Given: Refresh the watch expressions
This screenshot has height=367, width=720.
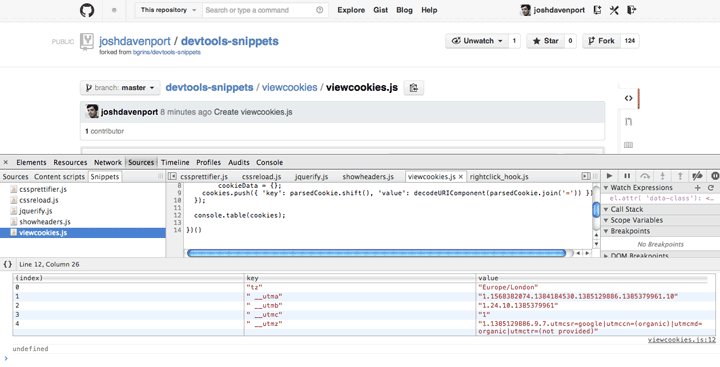Looking at the screenshot, I should 711,187.
